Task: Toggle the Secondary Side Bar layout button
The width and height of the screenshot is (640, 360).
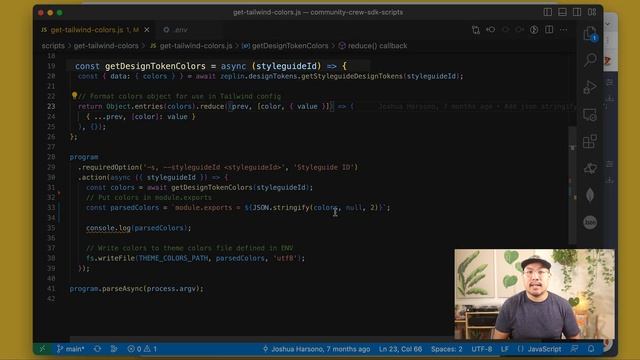Action: 577,12
